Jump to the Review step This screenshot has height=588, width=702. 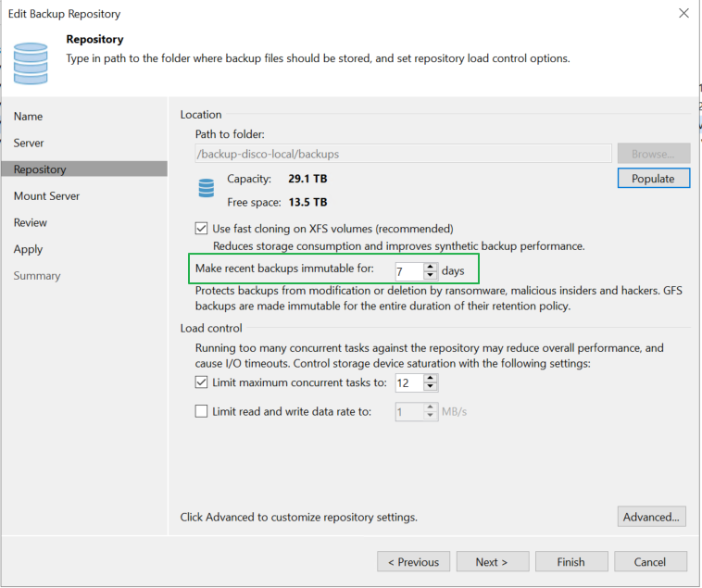[x=31, y=223]
